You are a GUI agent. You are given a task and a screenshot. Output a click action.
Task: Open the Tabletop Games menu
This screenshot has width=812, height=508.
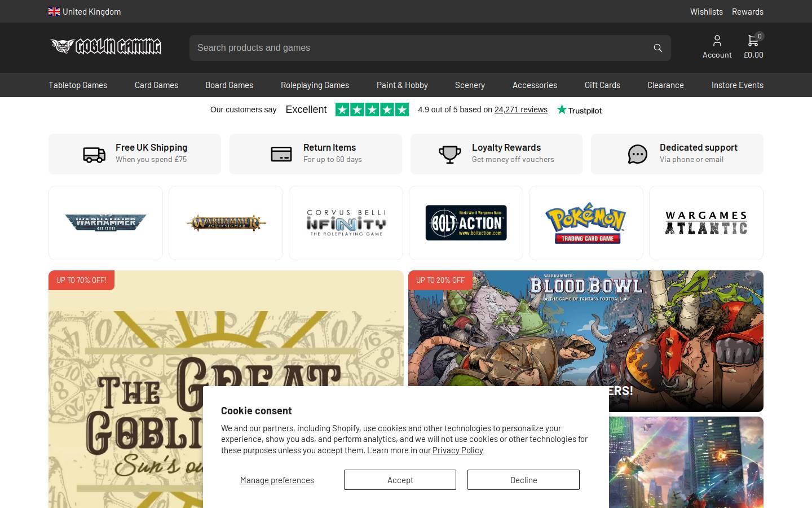pyautogui.click(x=78, y=85)
